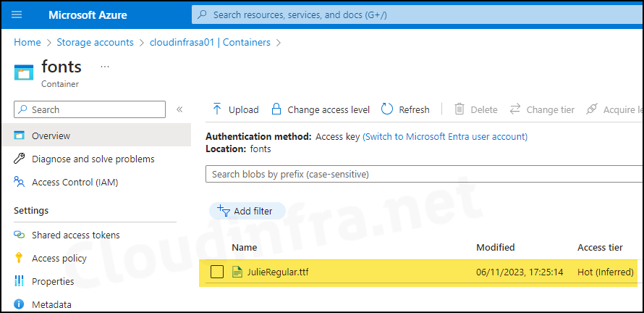Refresh the blob list
644x313 pixels.
click(405, 109)
